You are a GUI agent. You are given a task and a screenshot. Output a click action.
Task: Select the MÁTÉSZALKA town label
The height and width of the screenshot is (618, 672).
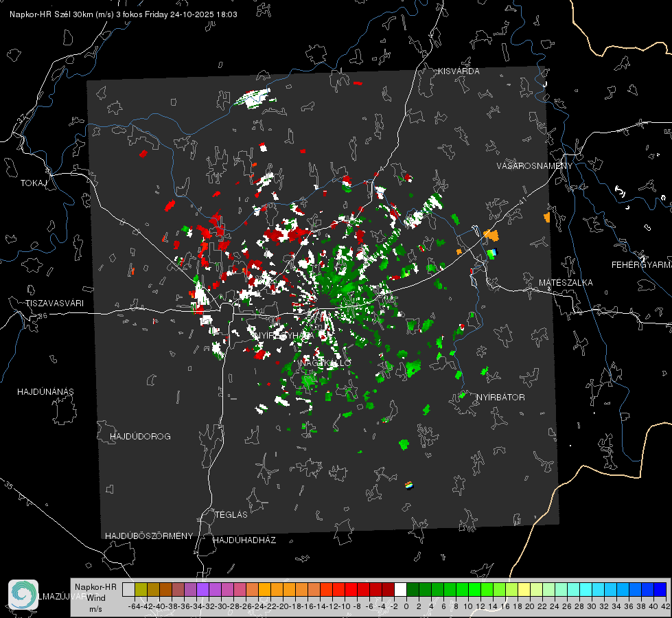point(566,283)
